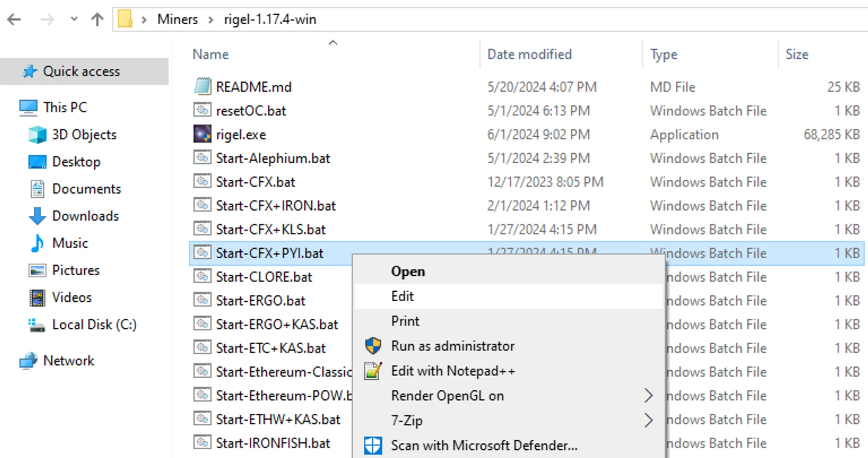Select the 3D Objects sidebar item
The height and width of the screenshot is (458, 868).
coord(84,135)
